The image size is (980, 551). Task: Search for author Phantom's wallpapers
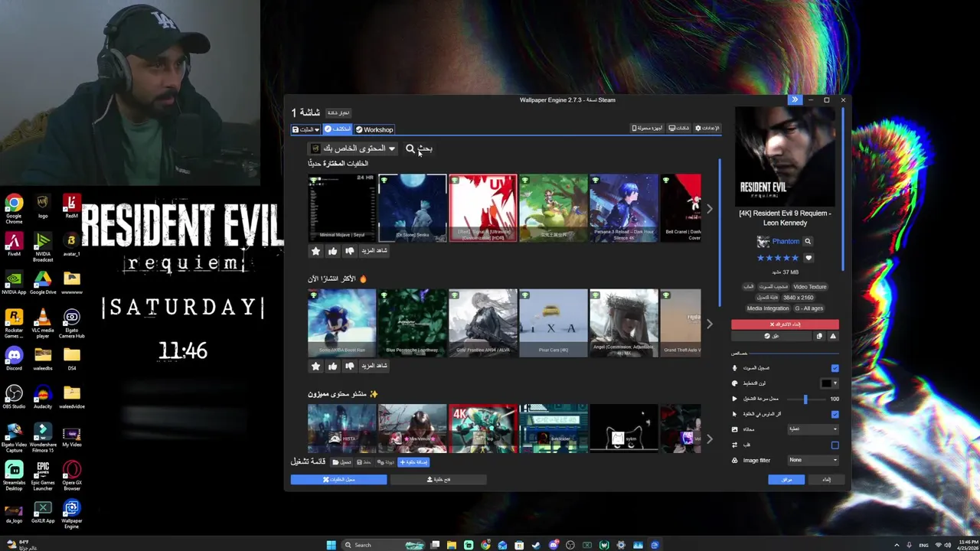[807, 241]
